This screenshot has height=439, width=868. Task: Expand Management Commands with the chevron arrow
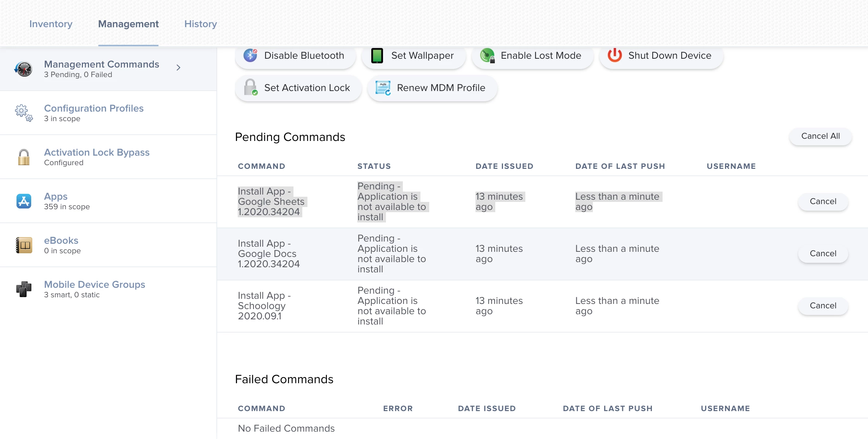click(178, 68)
